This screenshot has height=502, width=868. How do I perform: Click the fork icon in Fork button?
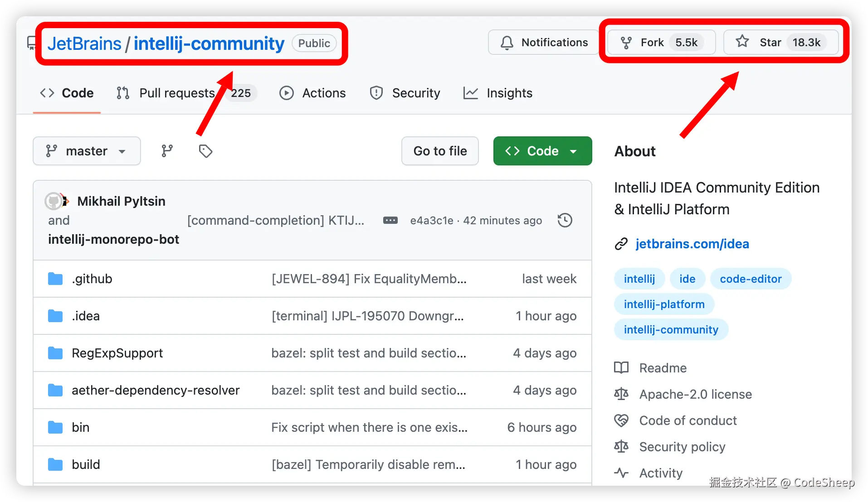626,43
